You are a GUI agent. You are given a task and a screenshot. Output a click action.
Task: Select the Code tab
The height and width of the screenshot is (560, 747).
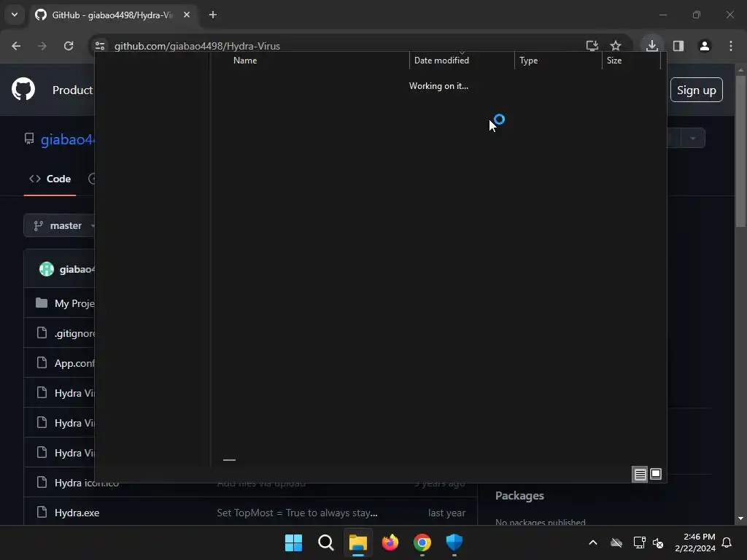[50, 179]
